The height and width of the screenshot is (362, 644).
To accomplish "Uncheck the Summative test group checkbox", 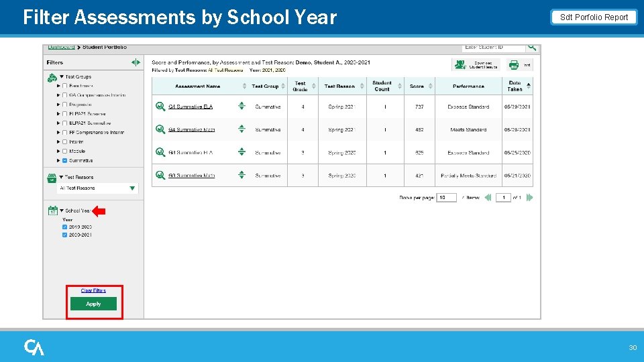I will pos(64,160).
